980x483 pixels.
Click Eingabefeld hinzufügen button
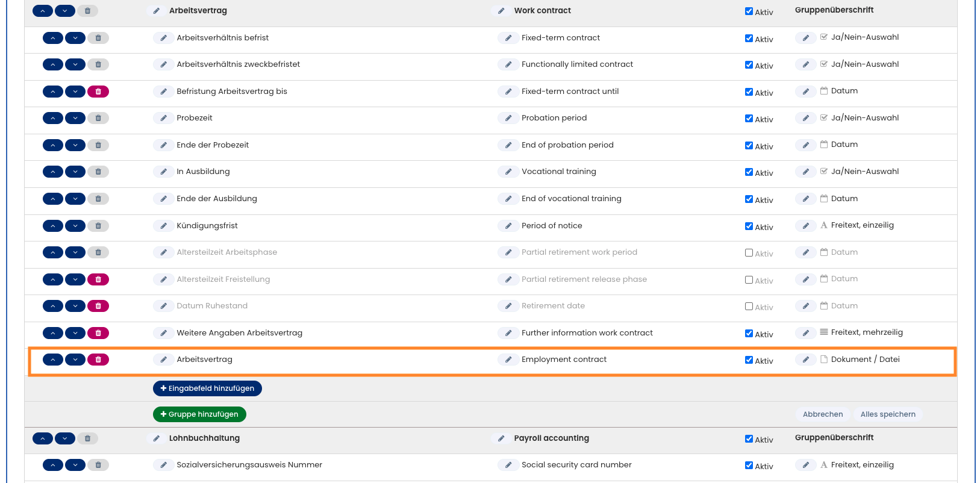[207, 388]
